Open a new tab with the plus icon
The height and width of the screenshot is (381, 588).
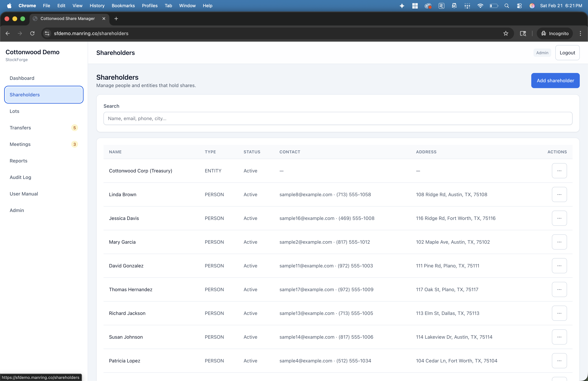click(116, 19)
